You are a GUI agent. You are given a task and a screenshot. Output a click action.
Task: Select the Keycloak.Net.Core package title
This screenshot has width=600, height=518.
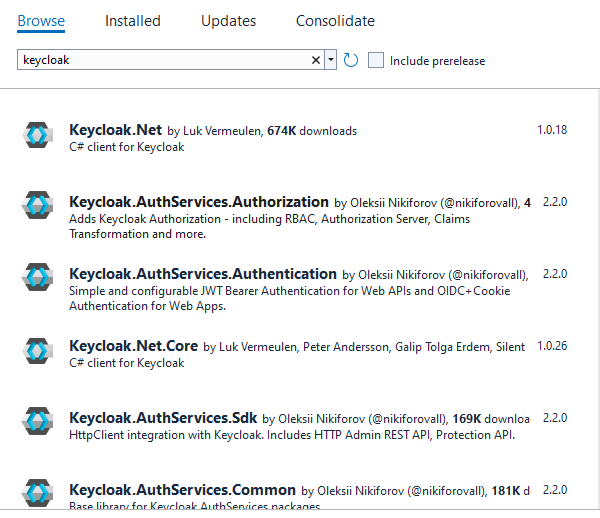click(134, 346)
